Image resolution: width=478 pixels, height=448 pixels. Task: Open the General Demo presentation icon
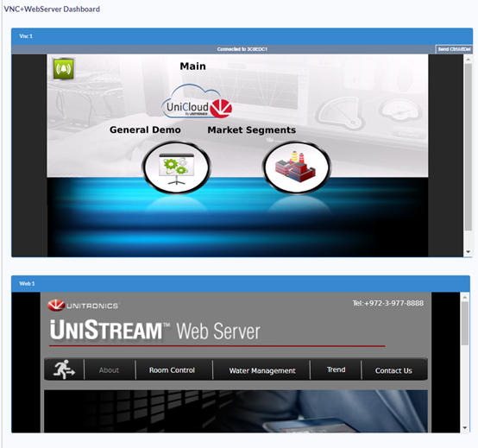[x=177, y=167]
